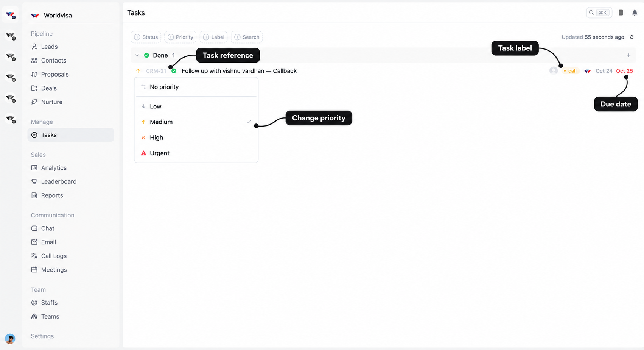Open Call Logs
This screenshot has width=644, height=350.
click(x=71, y=256)
